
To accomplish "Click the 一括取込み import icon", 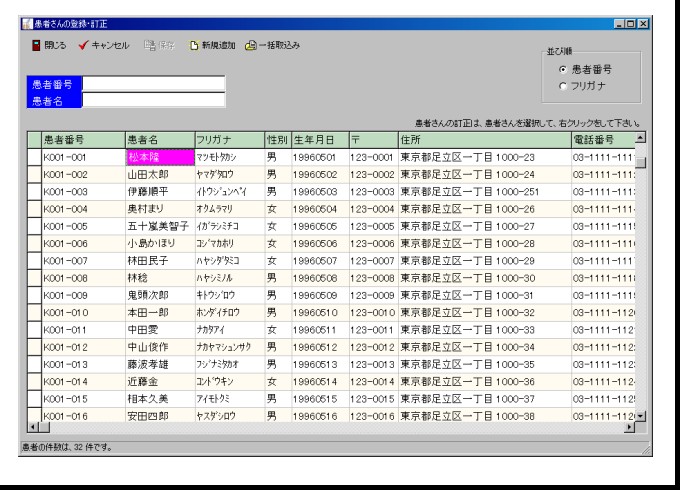I will point(251,45).
